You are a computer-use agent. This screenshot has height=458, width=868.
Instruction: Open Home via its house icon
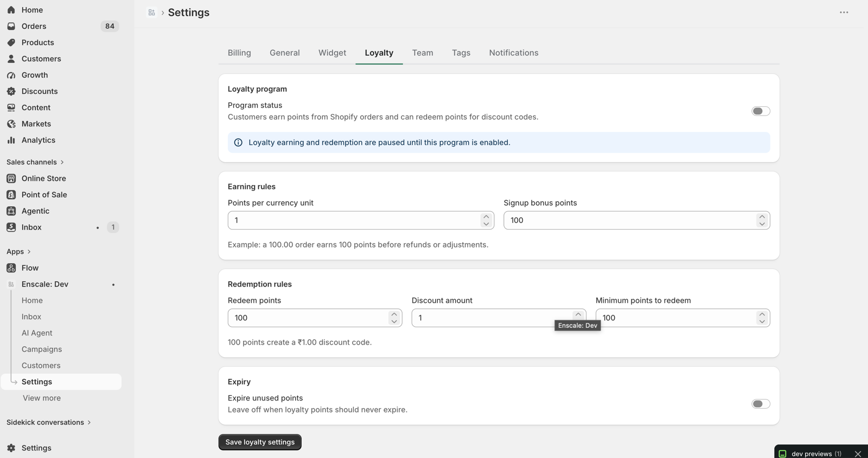tap(11, 10)
